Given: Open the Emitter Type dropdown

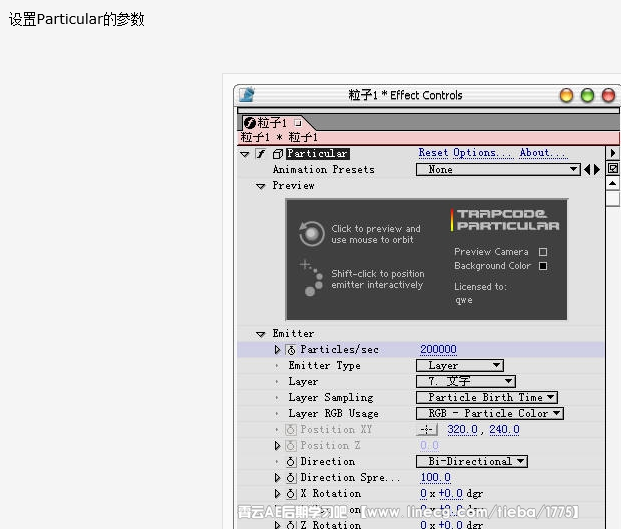Looking at the screenshot, I should [x=460, y=365].
